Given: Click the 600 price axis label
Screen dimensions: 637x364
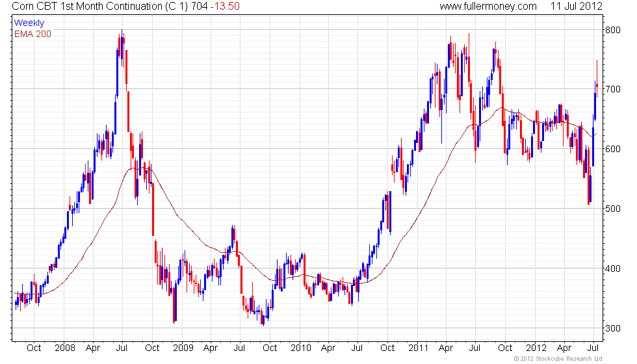Looking at the screenshot, I should [613, 149].
